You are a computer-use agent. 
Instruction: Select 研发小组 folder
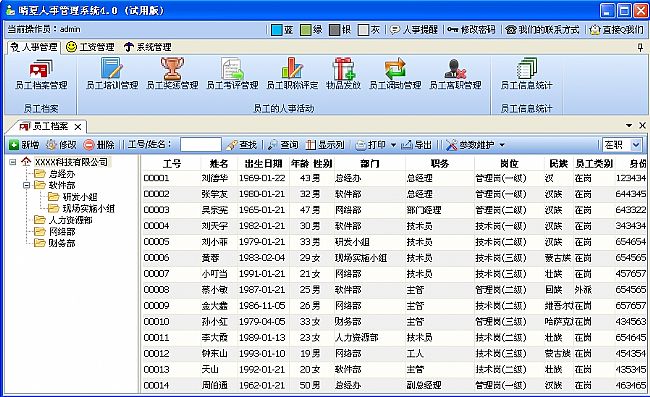coord(73,197)
